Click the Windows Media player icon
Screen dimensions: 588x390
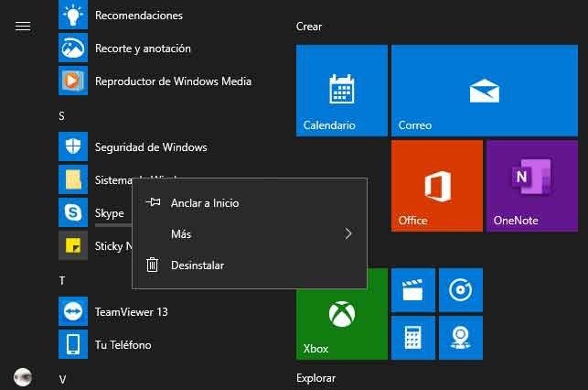[x=73, y=81]
